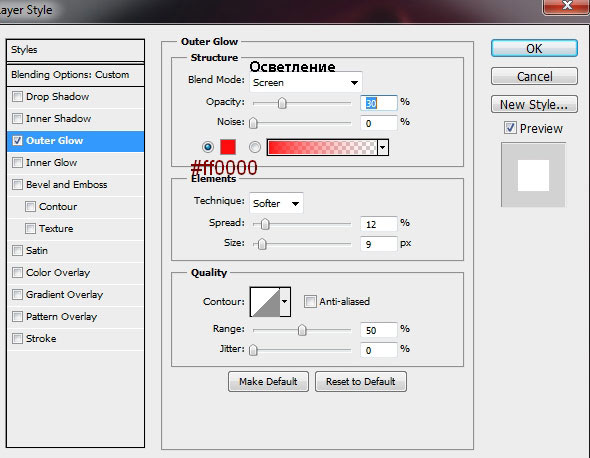Select the gradient glow radio button

tap(255, 147)
